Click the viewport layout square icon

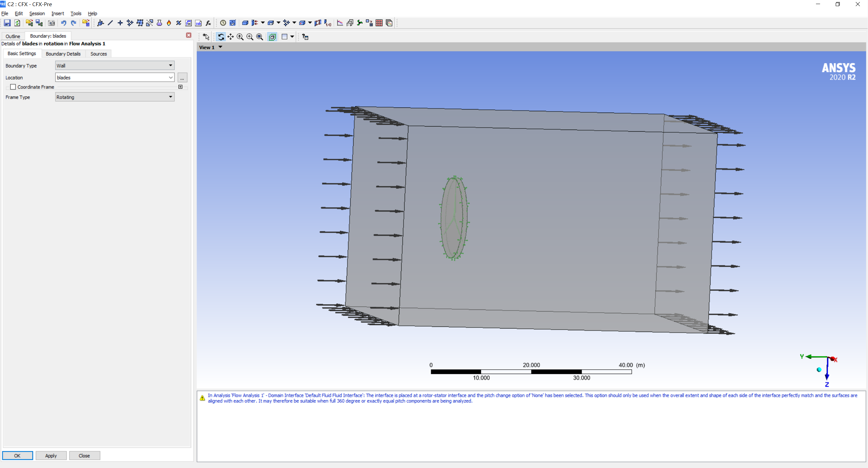[x=285, y=37]
